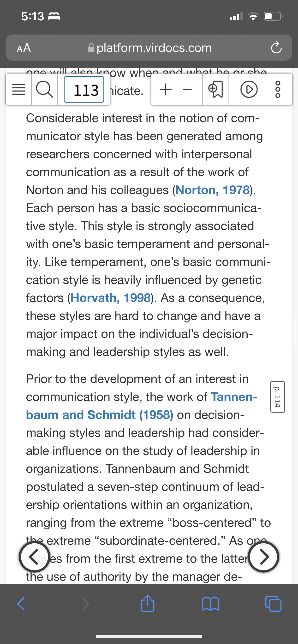Open Safari bookmarks book icon
Image resolution: width=298 pixels, height=644 pixels.
pos(210,604)
